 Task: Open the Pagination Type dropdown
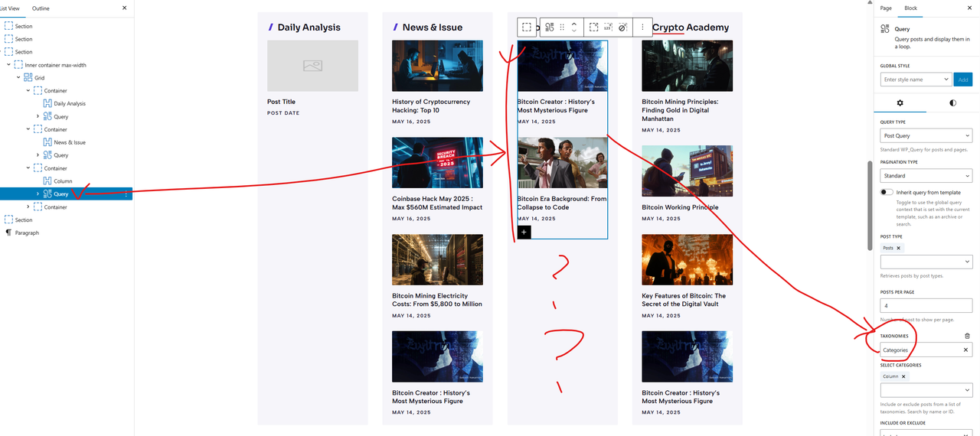[926, 176]
